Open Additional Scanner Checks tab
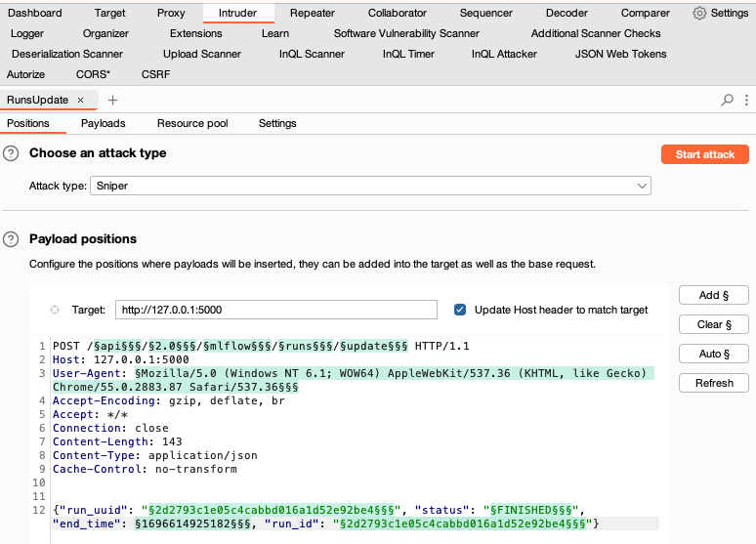The height and width of the screenshot is (544, 756). (596, 34)
